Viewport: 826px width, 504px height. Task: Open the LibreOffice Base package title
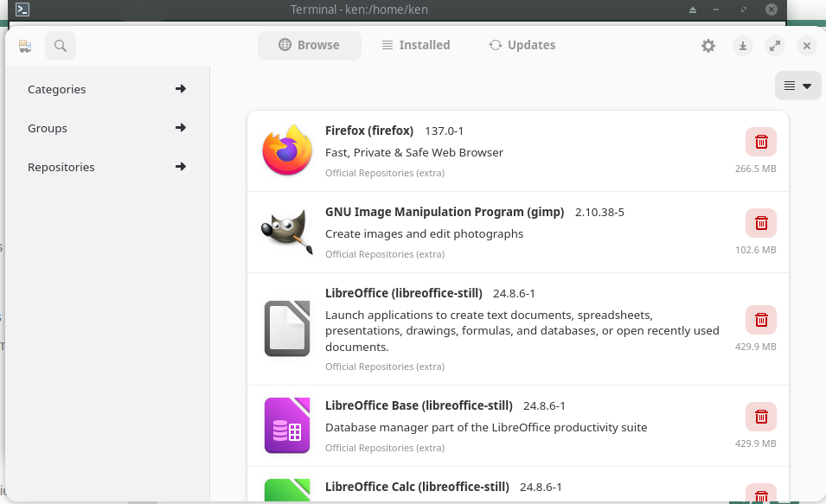419,405
